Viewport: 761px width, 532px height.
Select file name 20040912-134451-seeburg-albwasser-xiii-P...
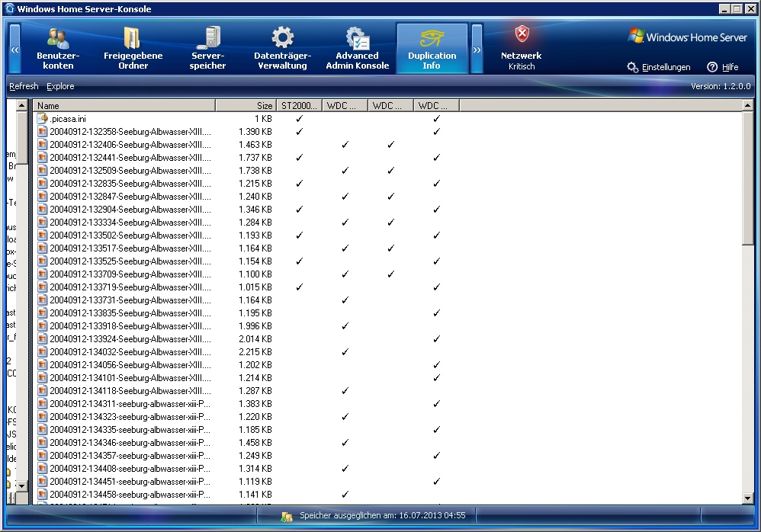130,482
